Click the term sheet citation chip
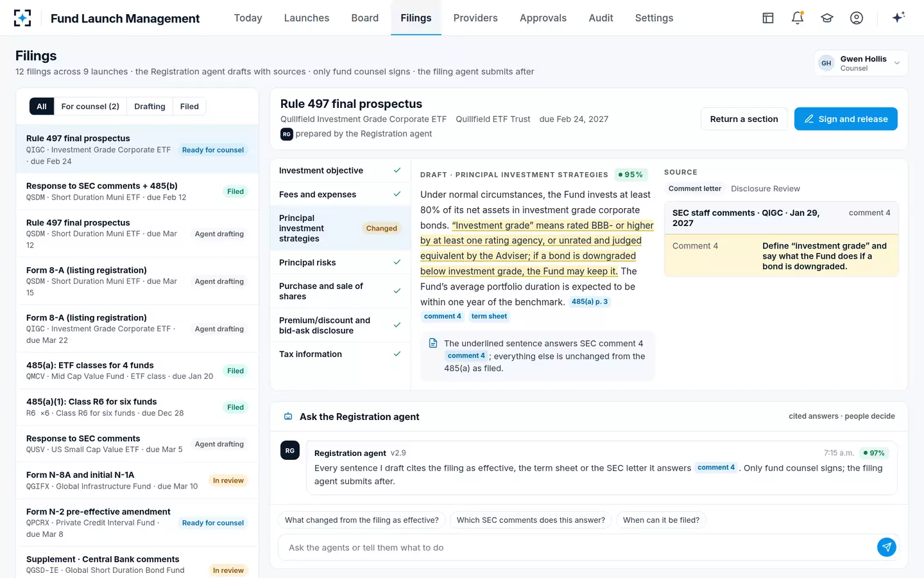 (x=489, y=317)
